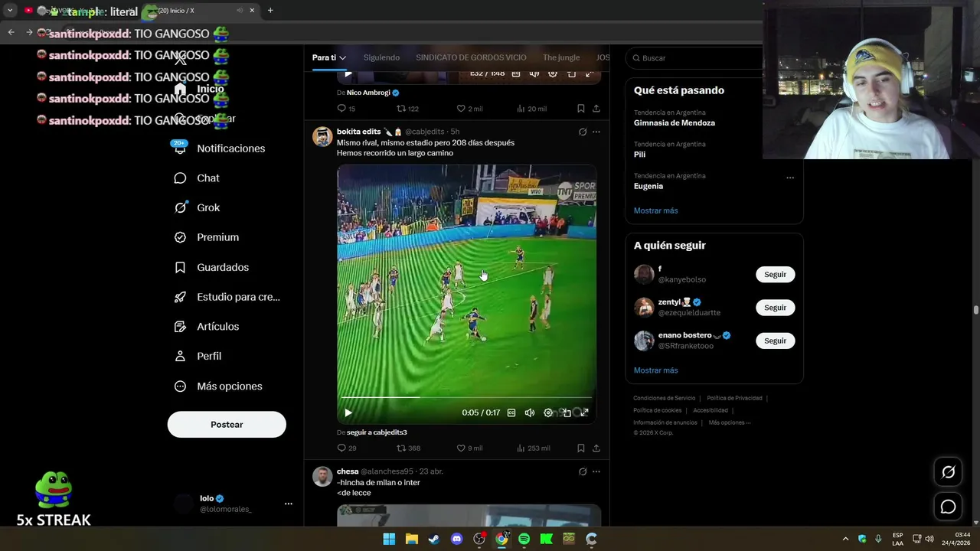This screenshot has height=551, width=980.
Task: Click the seguir a cabjedits3 link
Action: (377, 432)
